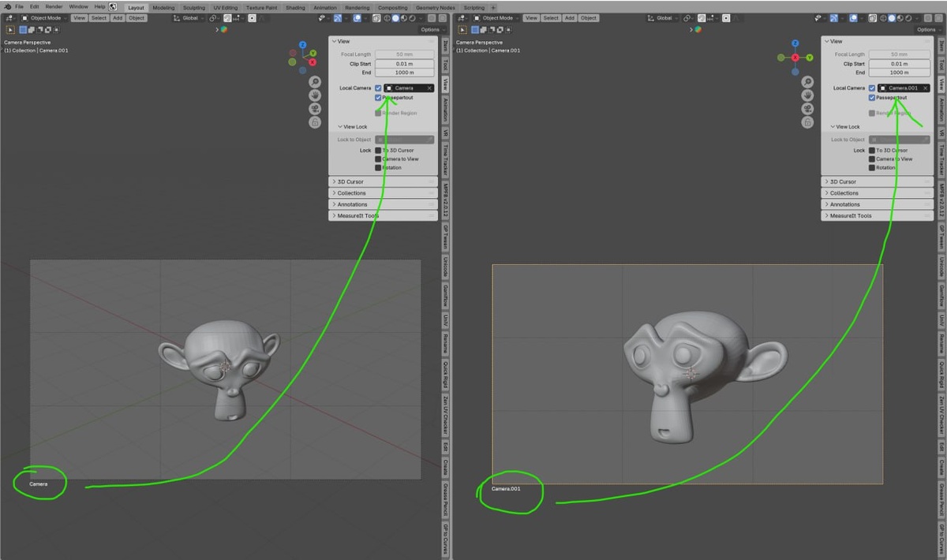Screen dimensions: 947x560
Task: Enable Lock To 3D Cursor in right panel
Action: pyautogui.click(x=872, y=150)
